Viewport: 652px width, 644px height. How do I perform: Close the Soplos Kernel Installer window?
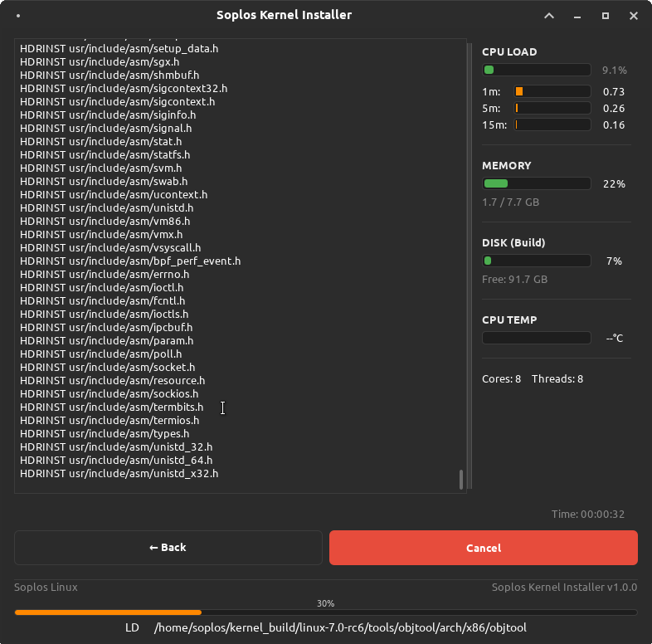[633, 16]
